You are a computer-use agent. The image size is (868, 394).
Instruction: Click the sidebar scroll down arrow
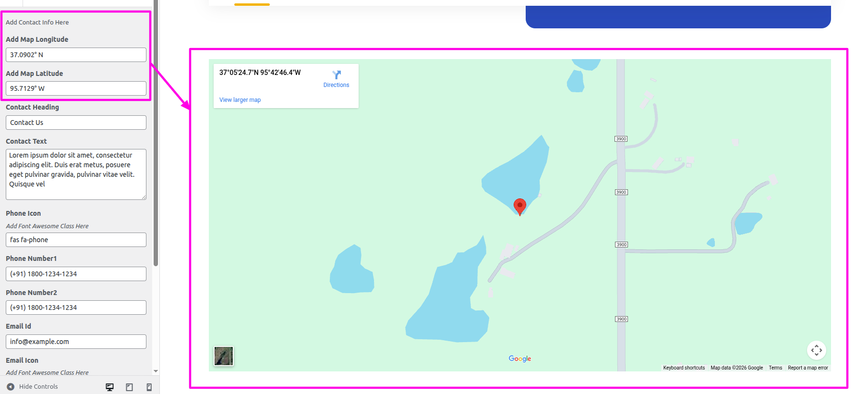(156, 371)
